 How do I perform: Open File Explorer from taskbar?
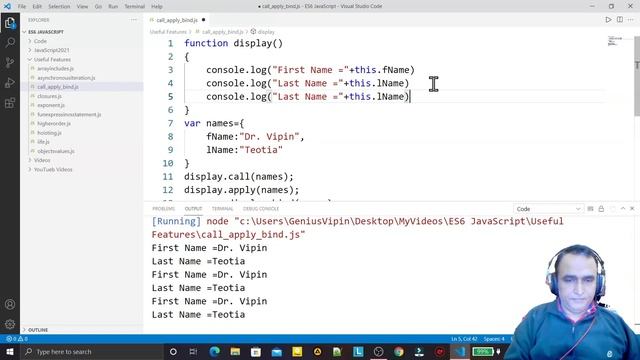[x=235, y=351]
